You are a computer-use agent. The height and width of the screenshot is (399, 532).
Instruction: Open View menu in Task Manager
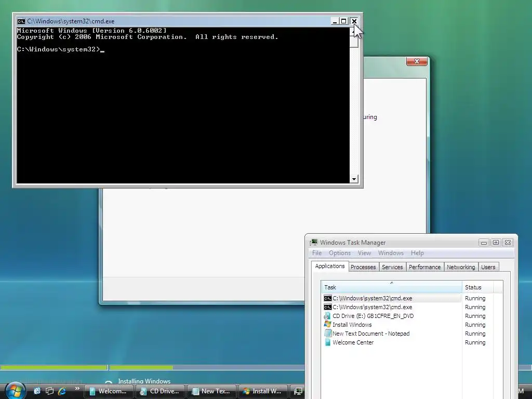point(364,253)
